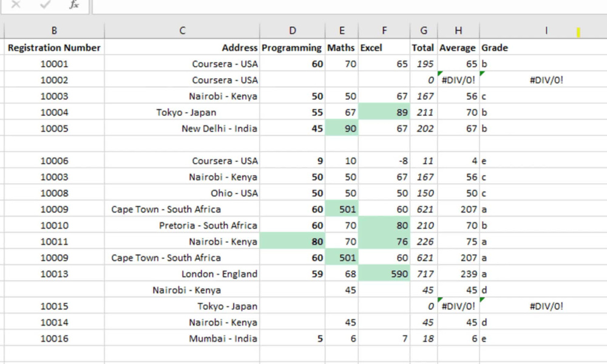Click the Average header cell
607x364 pixels.
[458, 47]
